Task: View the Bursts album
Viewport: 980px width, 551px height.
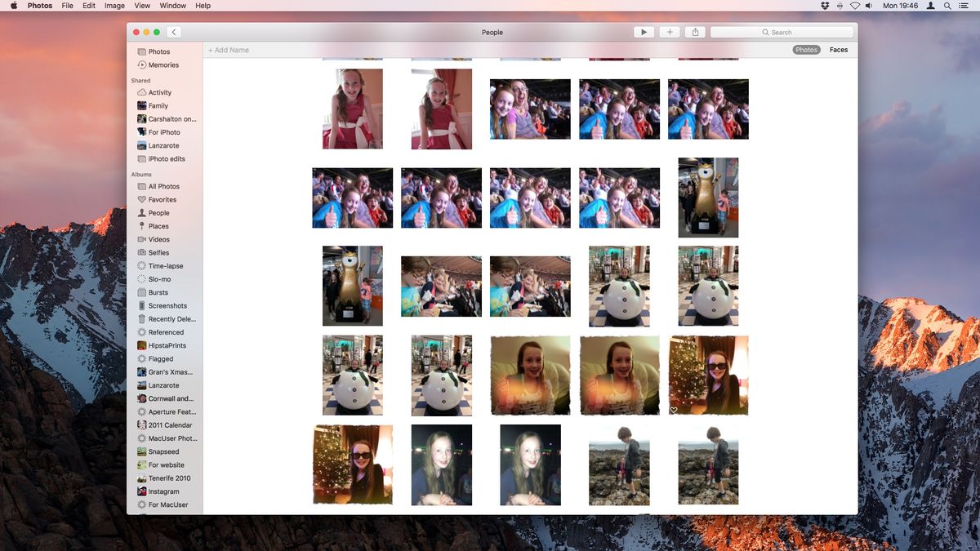Action: [157, 292]
